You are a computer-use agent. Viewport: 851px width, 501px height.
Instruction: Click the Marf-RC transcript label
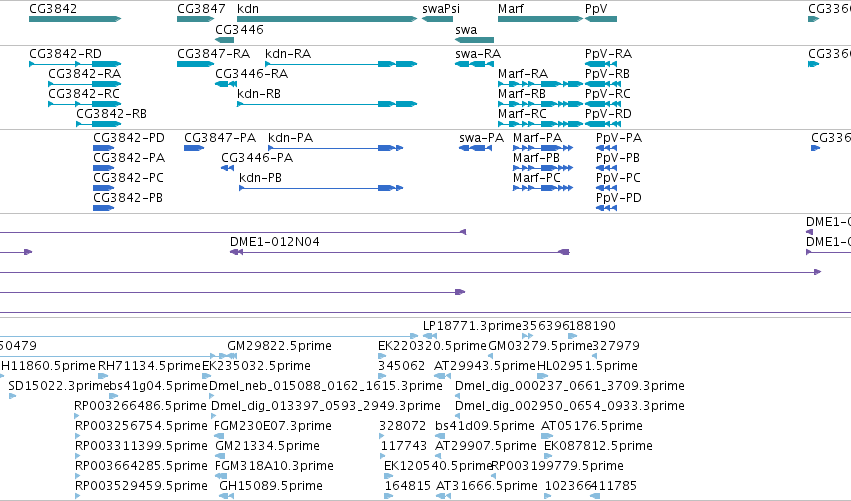[x=522, y=114]
